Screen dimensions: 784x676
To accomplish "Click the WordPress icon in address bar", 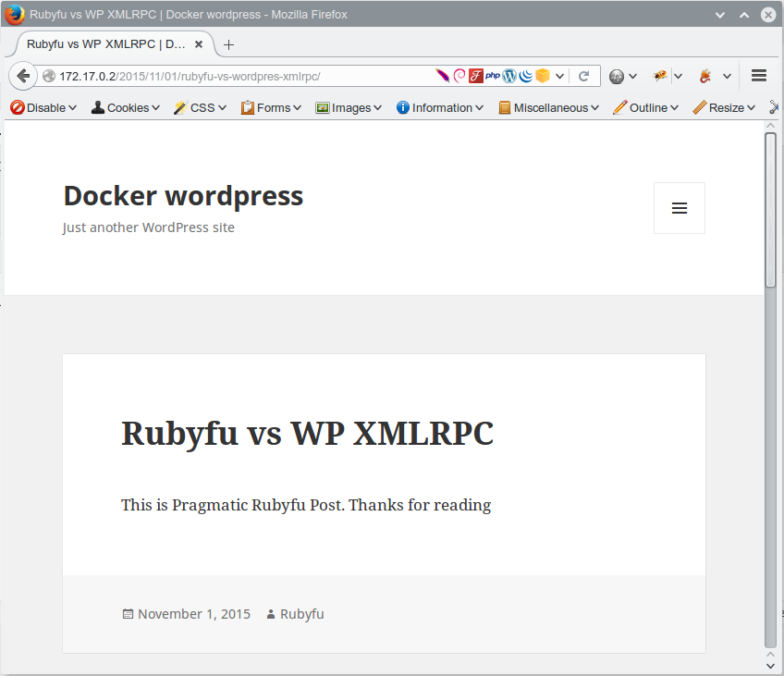I will click(509, 76).
